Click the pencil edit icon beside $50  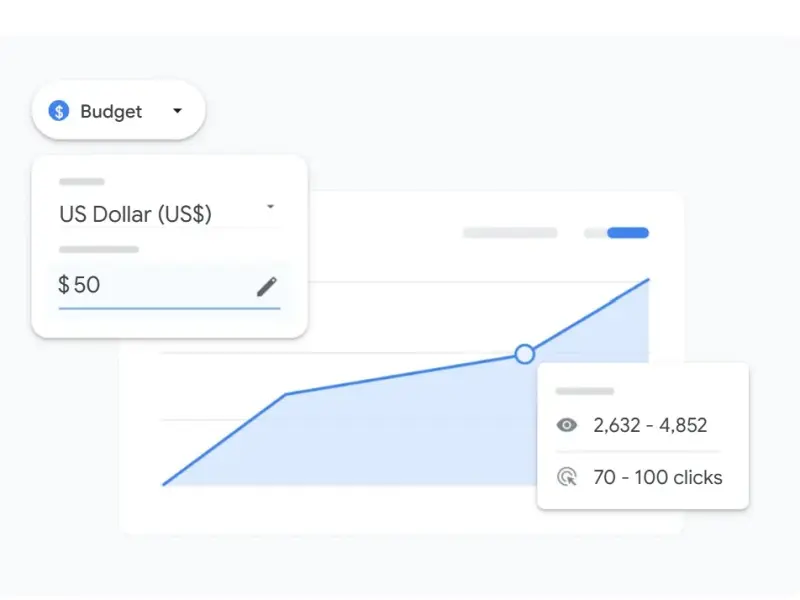click(x=266, y=287)
